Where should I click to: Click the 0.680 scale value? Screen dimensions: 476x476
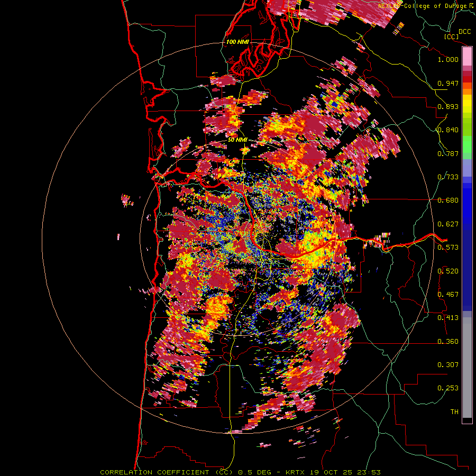pos(448,200)
